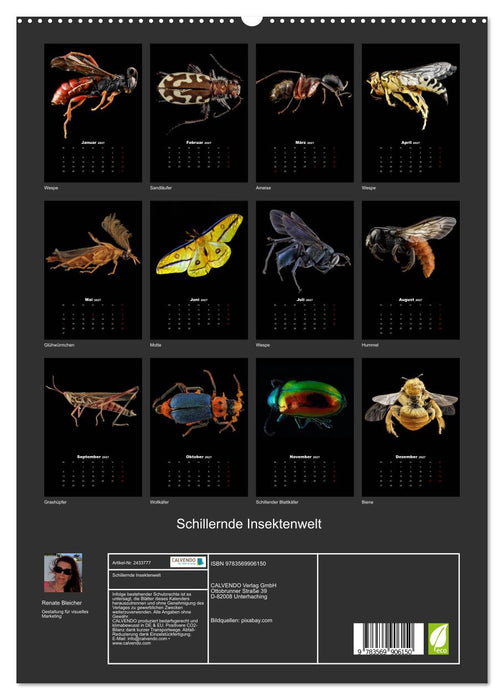Click the 'Sandläufer' caption

tap(161, 188)
